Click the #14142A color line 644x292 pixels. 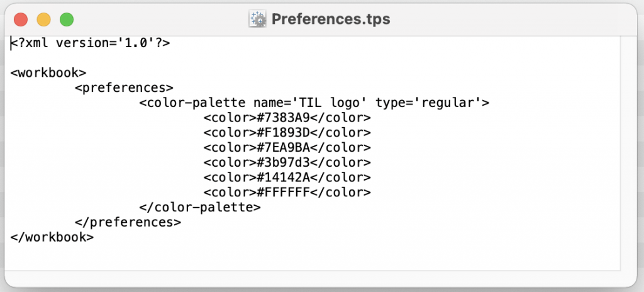[287, 177]
